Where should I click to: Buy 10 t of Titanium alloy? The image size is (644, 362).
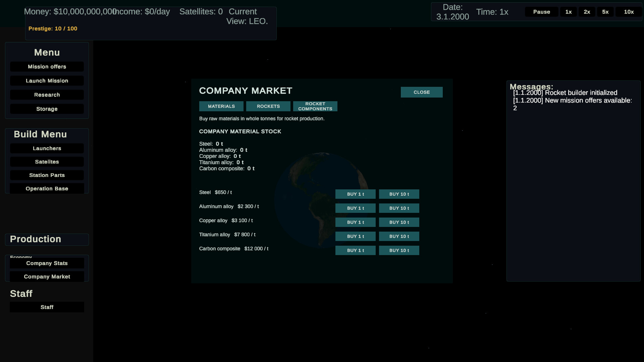(x=399, y=236)
